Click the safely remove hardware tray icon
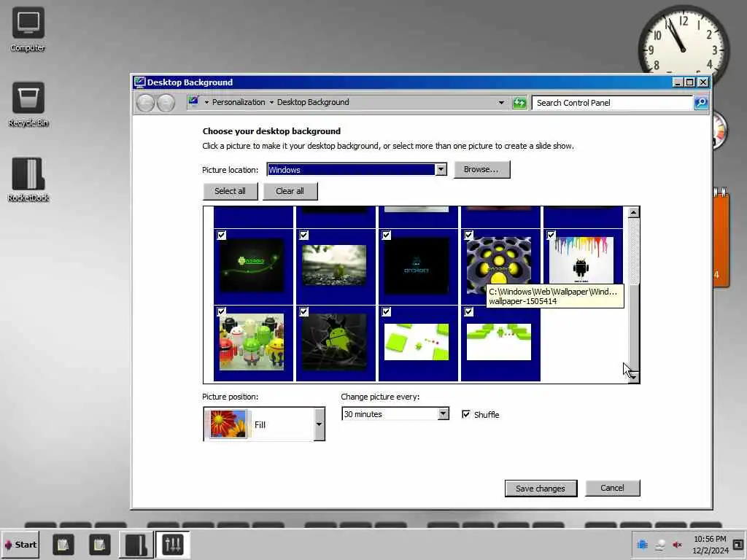This screenshot has width=747, height=560. tap(659, 545)
